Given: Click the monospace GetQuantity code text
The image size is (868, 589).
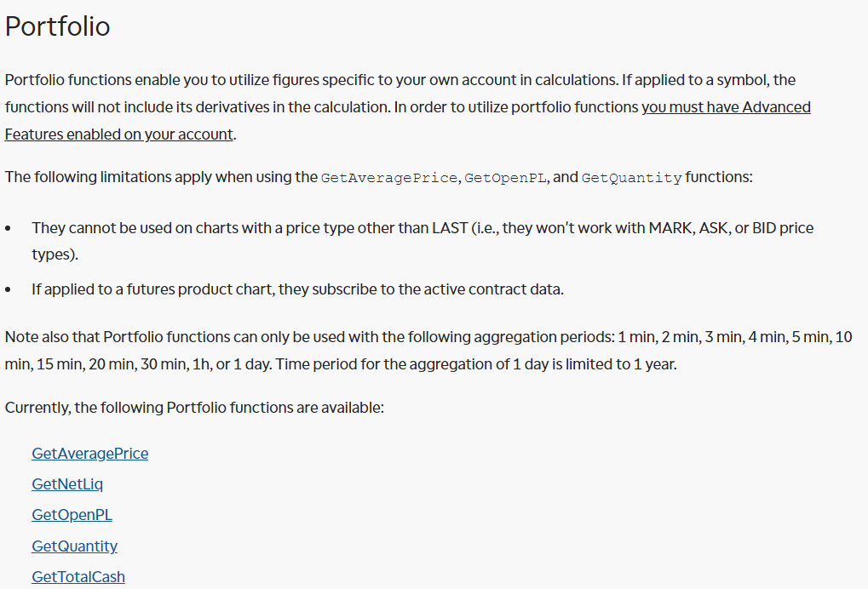Looking at the screenshot, I should (x=631, y=178).
